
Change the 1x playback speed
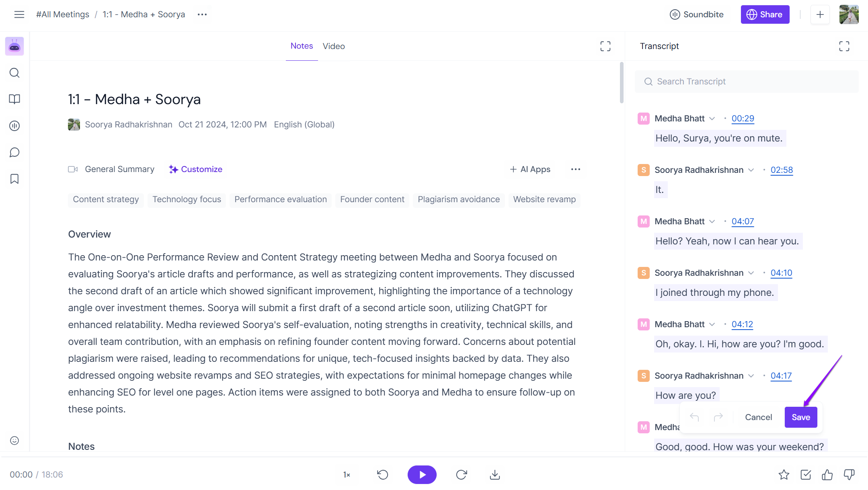click(346, 474)
